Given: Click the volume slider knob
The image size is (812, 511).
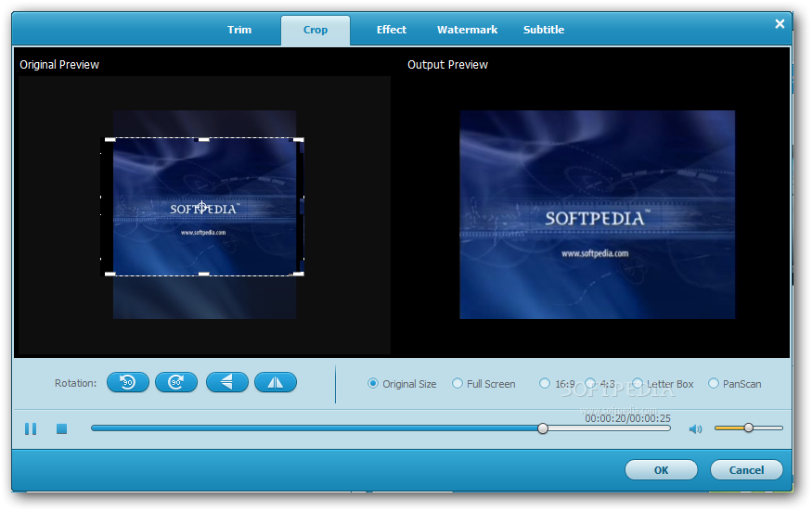Looking at the screenshot, I should coord(748,428).
